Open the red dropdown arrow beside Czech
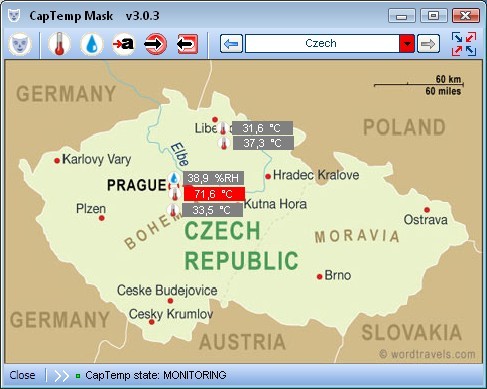Image resolution: width=487 pixels, height=389 pixels. [407, 44]
